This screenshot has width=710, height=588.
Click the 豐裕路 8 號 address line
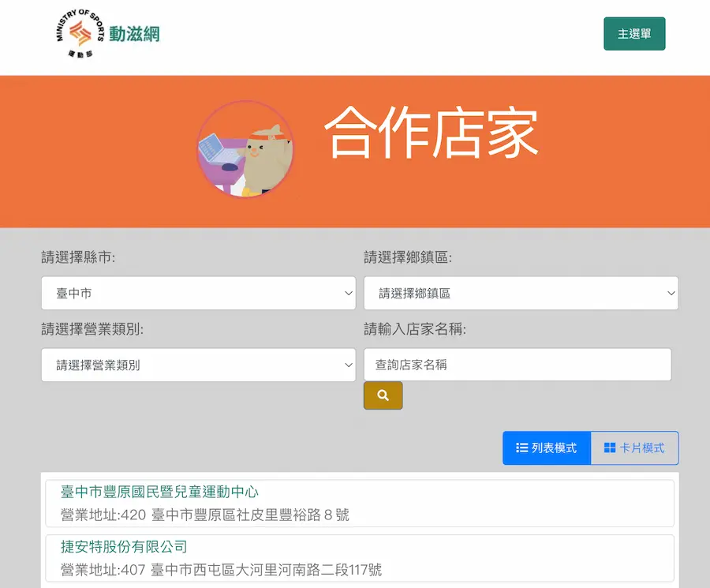coord(205,515)
